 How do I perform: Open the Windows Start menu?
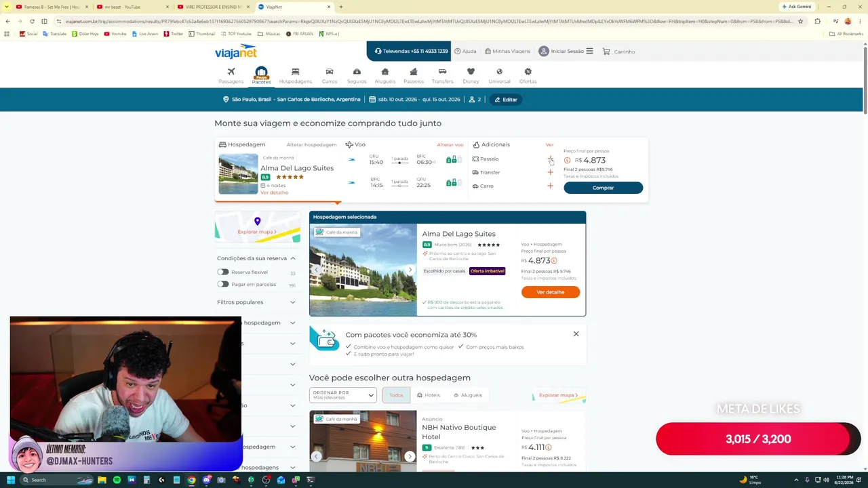point(11,480)
